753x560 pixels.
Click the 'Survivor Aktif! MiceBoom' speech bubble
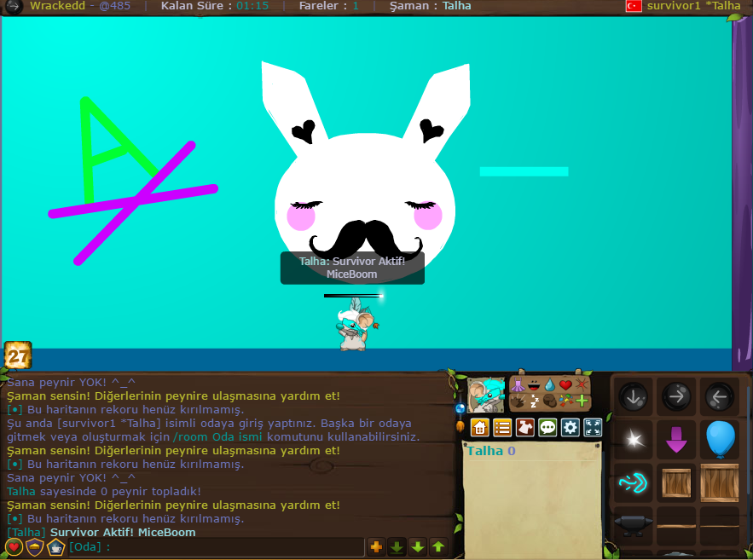pyautogui.click(x=352, y=268)
